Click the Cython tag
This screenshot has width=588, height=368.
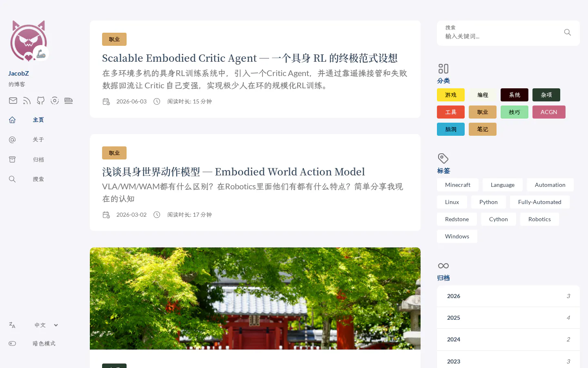coord(499,219)
